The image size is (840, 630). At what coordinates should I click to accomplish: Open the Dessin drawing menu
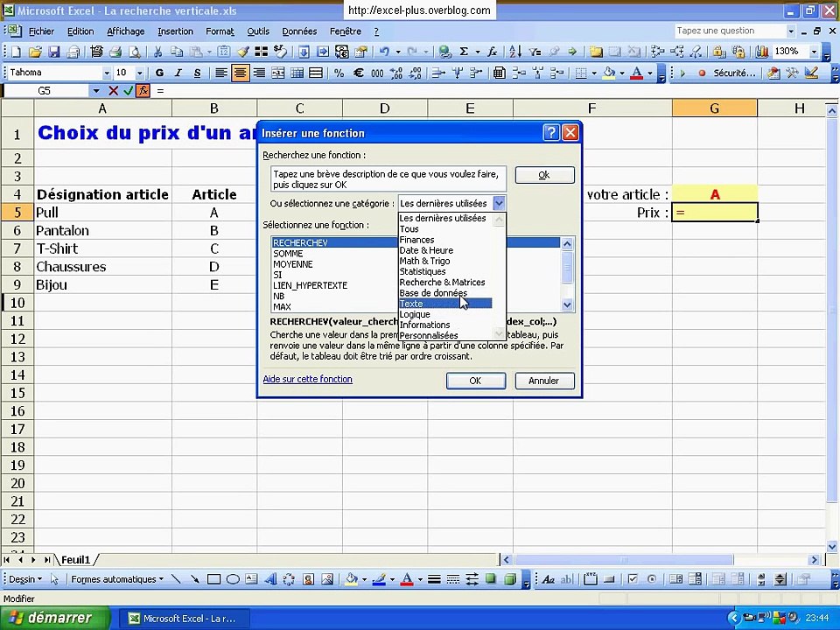click(25, 579)
